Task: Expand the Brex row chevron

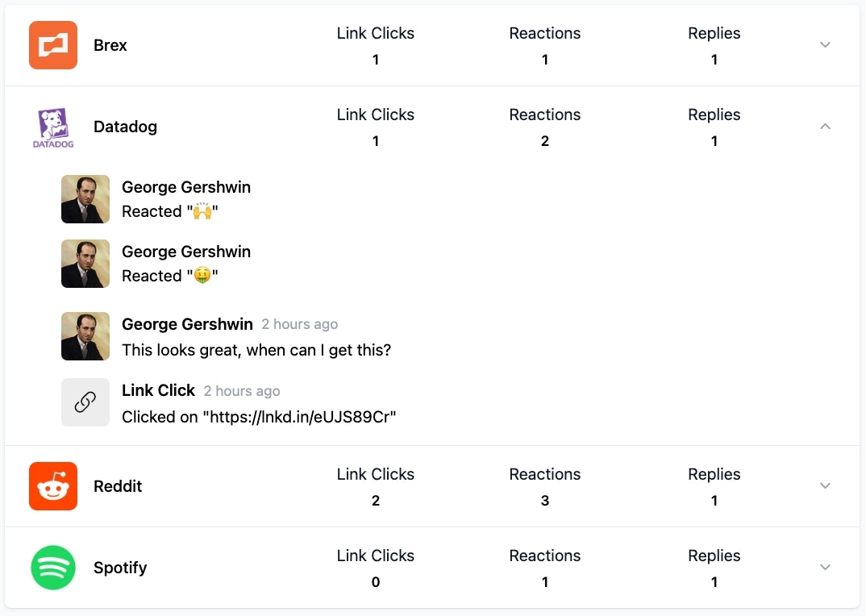Action: [x=825, y=45]
